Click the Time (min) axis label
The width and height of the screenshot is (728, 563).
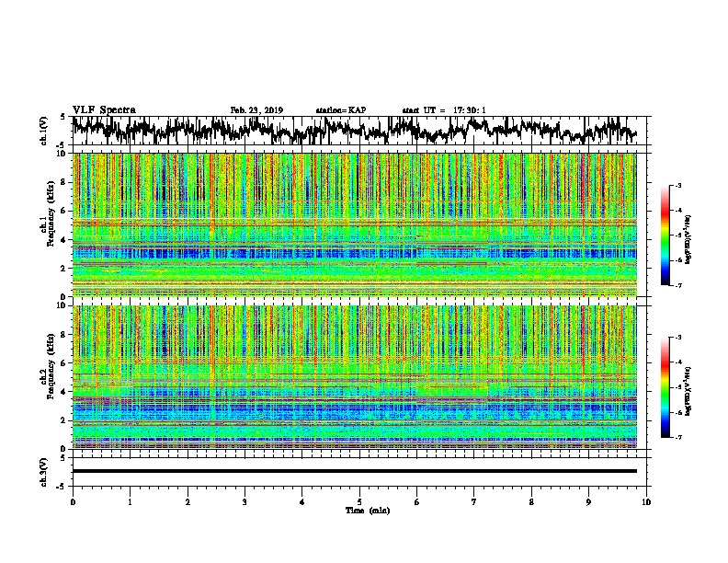[x=368, y=511]
